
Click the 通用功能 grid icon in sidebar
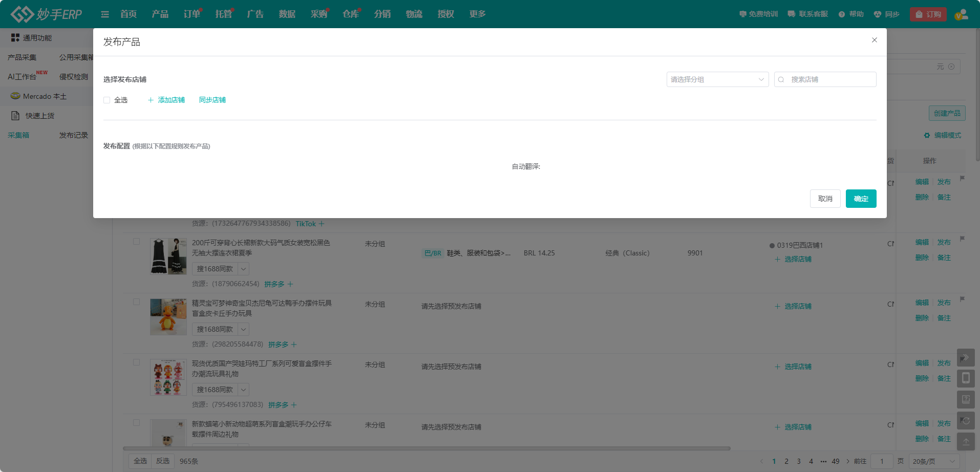coord(15,38)
